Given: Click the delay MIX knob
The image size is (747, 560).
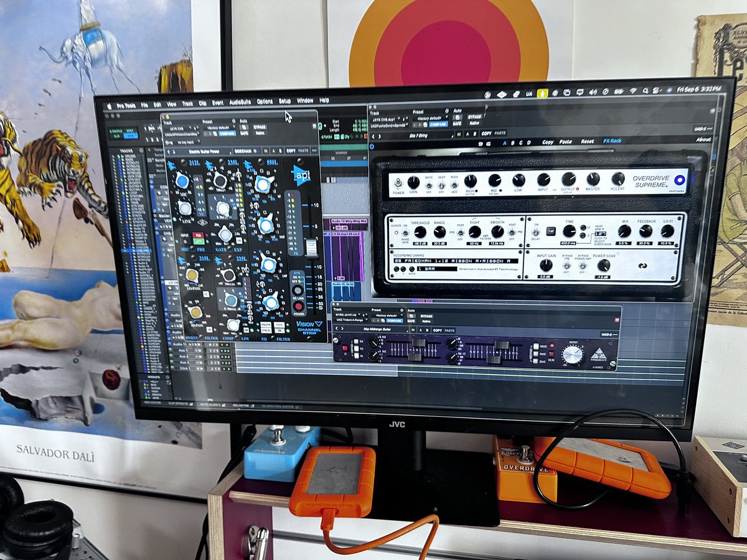Looking at the screenshot, I should pyautogui.click(x=624, y=231).
